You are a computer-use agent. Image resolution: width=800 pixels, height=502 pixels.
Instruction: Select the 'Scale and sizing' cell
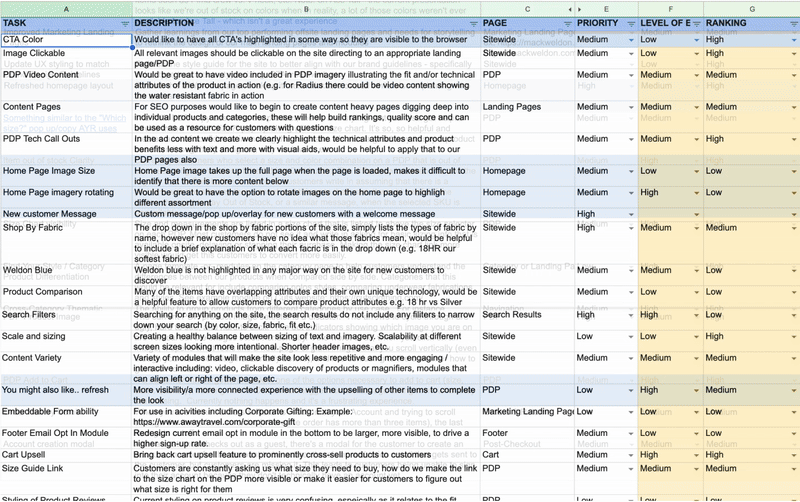click(66, 341)
